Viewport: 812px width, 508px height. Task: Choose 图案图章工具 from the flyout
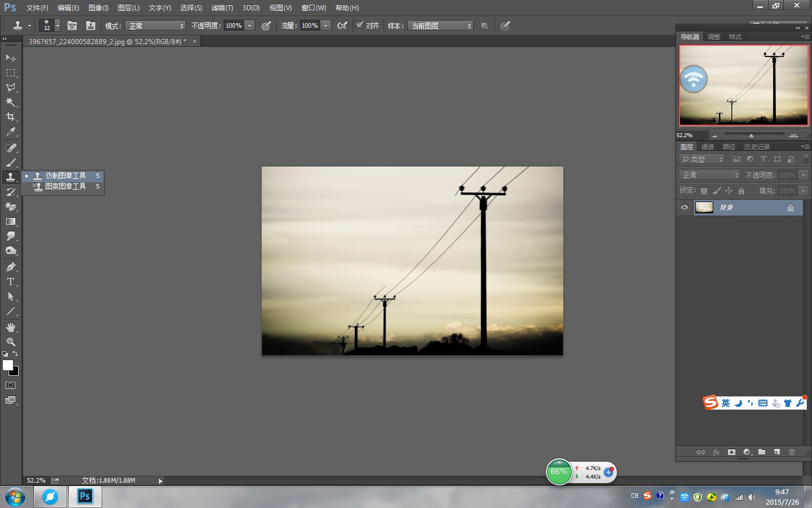(x=63, y=186)
